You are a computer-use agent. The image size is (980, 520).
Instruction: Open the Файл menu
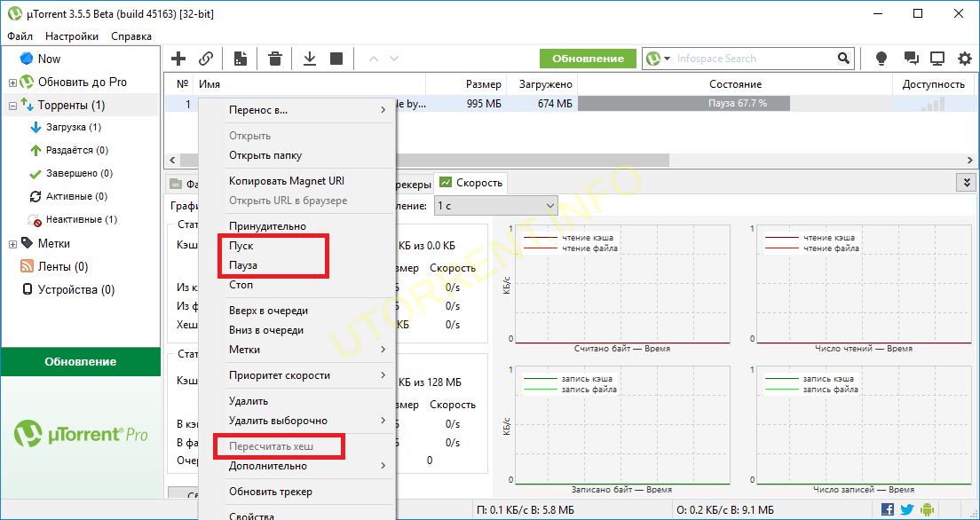click(20, 36)
